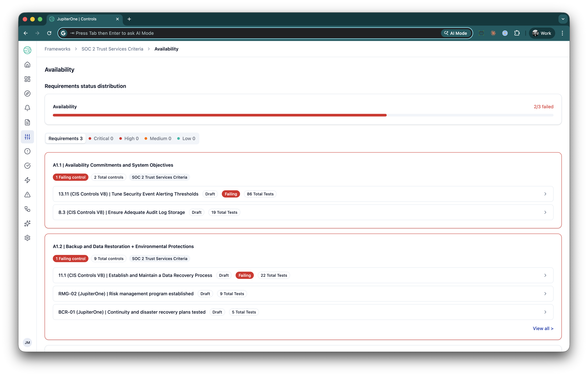Viewport: 588px width, 376px height.
Task: Click the AI sparkles icon in sidebar
Action: coord(27,223)
